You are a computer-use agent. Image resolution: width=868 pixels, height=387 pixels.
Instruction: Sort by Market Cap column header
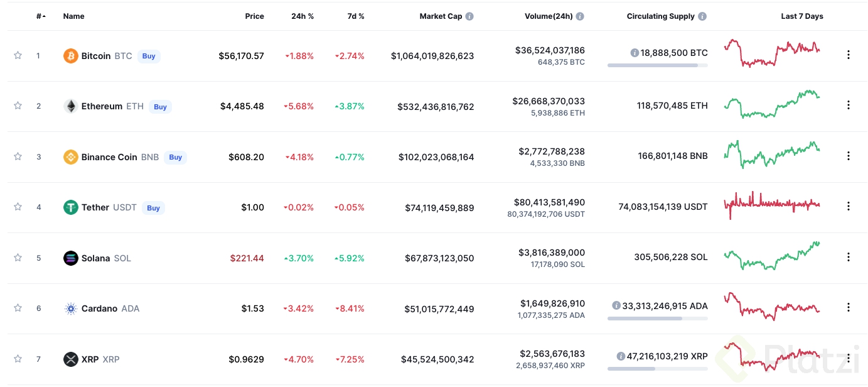[441, 16]
